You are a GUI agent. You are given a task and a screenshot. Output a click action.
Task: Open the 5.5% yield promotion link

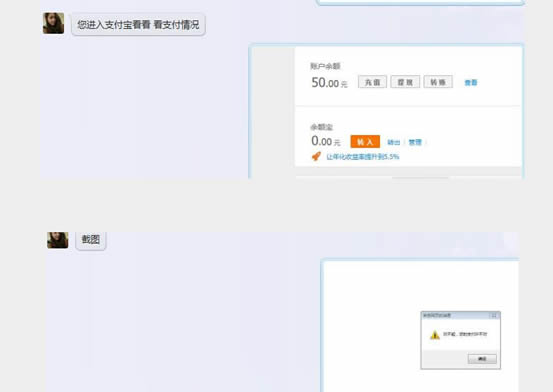click(x=363, y=157)
